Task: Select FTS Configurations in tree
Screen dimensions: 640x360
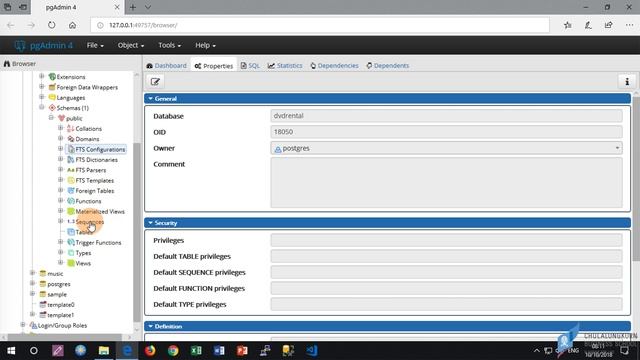Action: click(100, 149)
